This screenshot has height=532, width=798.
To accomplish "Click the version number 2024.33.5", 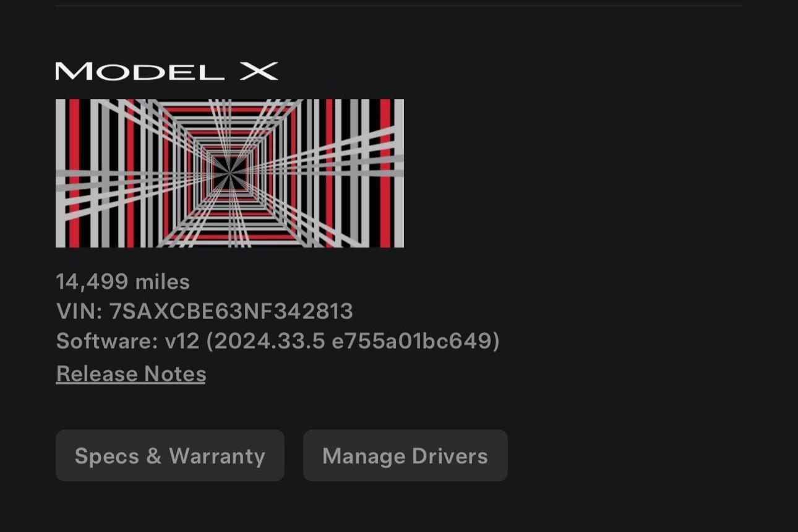I will pos(269,341).
